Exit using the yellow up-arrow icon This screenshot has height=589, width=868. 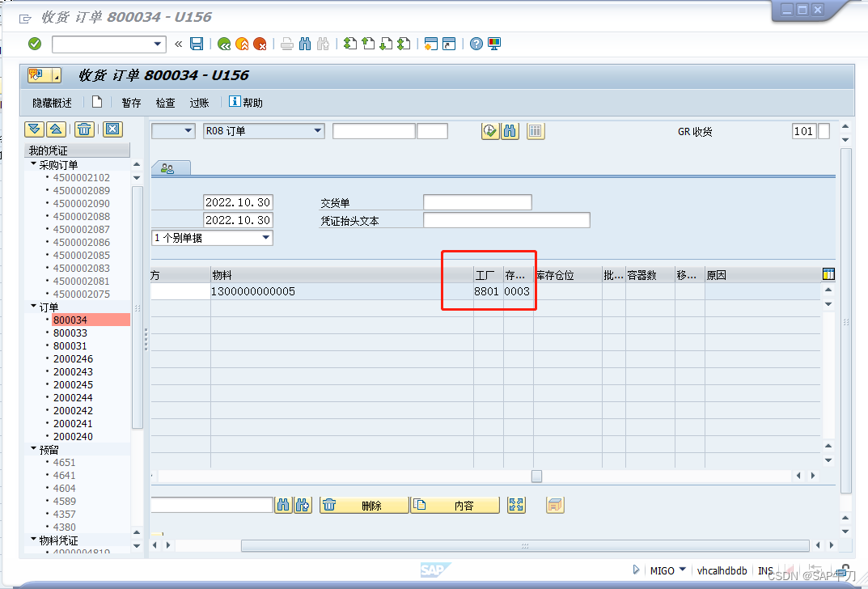tap(242, 44)
